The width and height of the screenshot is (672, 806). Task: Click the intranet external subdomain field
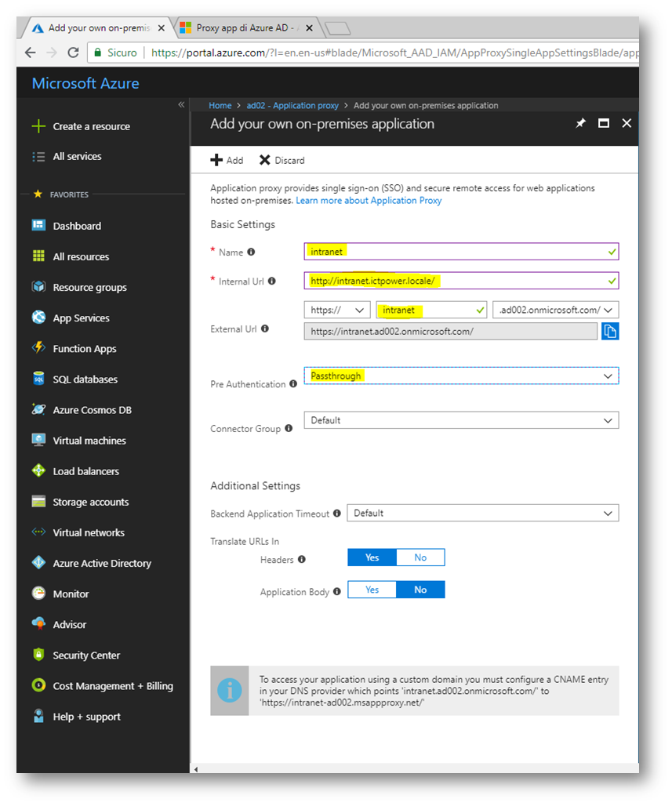tap(431, 310)
